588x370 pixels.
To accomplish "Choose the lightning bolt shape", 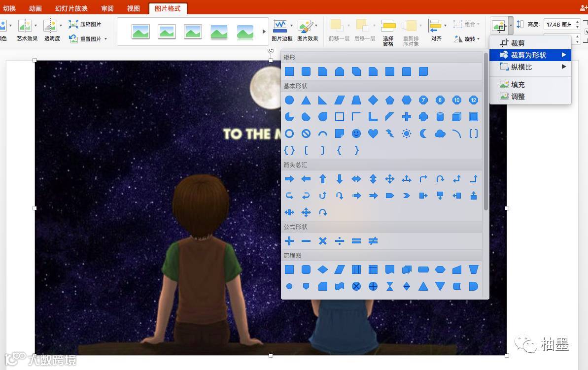I will 390,134.
